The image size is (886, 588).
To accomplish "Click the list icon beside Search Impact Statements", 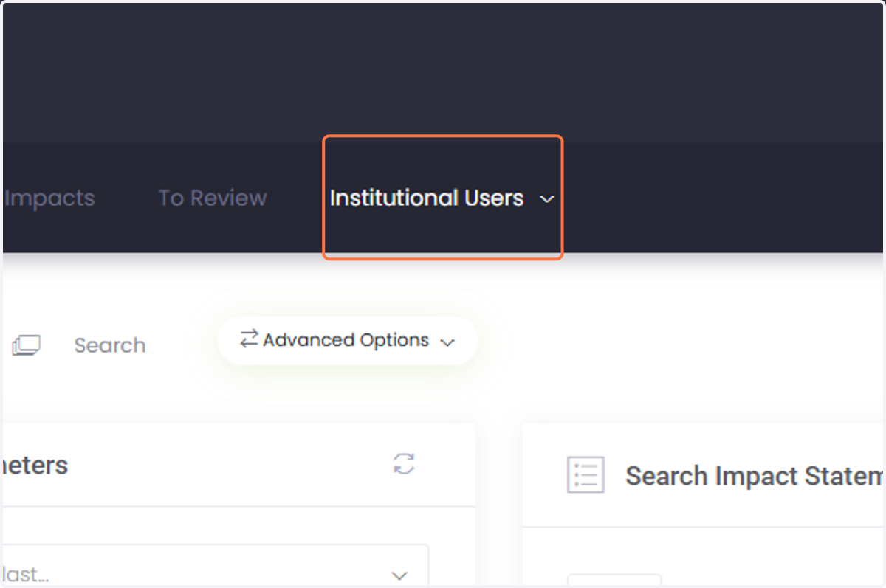I will pyautogui.click(x=585, y=474).
